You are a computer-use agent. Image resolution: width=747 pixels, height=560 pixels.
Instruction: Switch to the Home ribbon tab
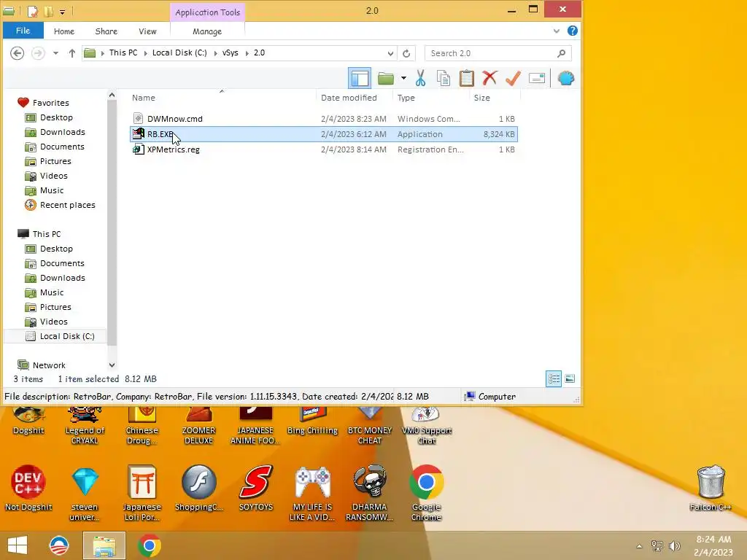(64, 31)
